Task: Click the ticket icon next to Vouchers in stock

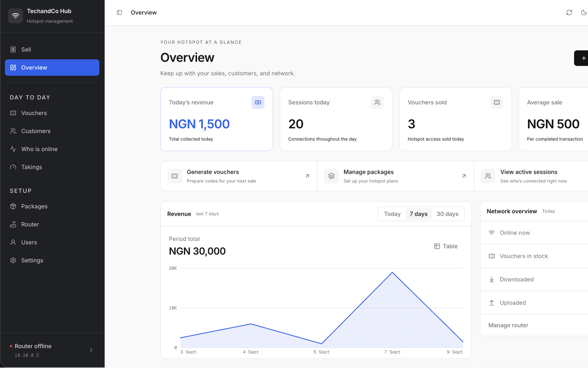Action: [x=491, y=256]
